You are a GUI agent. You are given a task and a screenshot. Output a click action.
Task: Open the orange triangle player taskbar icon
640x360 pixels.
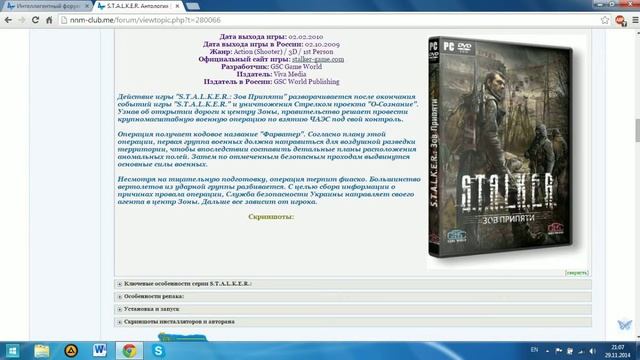71,351
